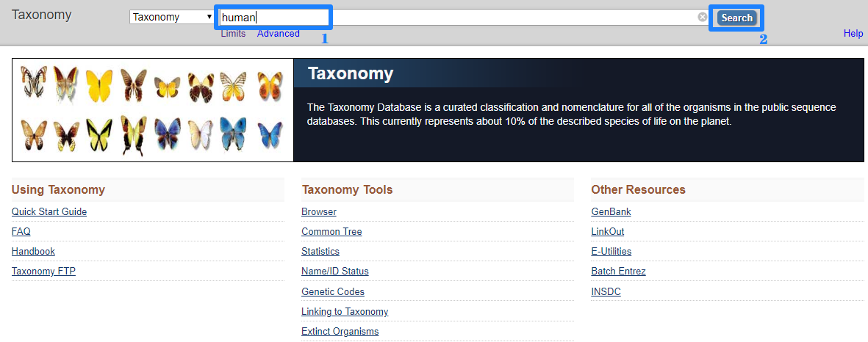
Task: Click in the search box containing 'human'
Action: coord(464,17)
